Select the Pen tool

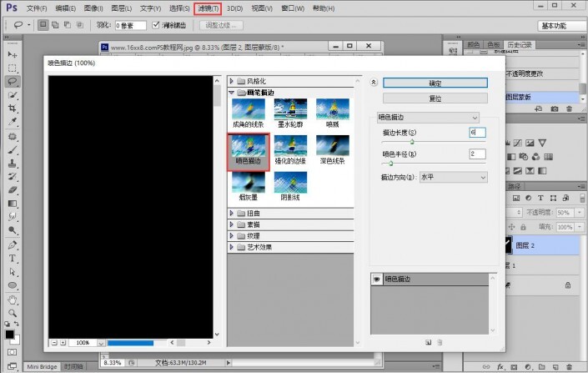13,244
